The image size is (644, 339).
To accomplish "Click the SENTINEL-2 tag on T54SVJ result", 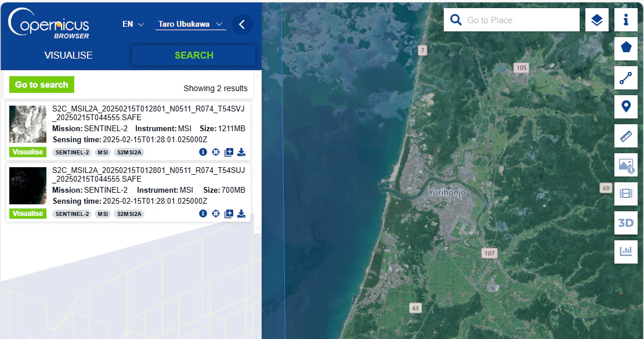I will [73, 153].
